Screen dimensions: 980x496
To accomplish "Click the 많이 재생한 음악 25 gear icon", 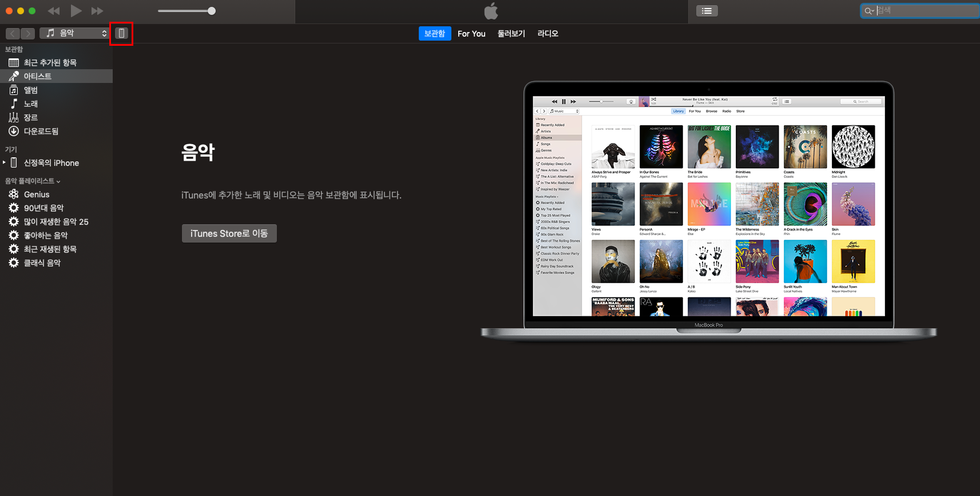I will pyautogui.click(x=14, y=221).
